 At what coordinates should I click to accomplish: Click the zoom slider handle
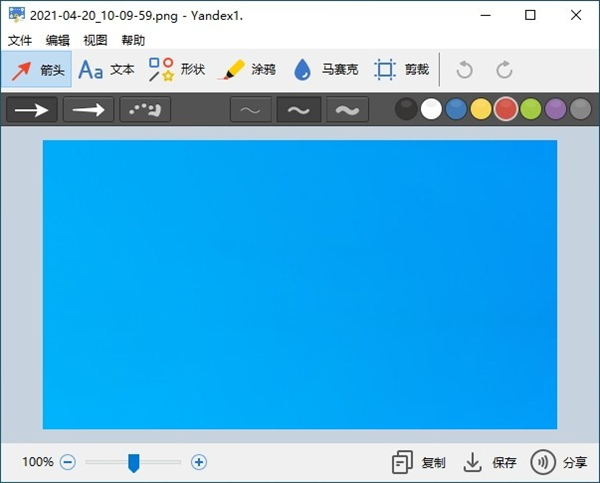click(134, 463)
